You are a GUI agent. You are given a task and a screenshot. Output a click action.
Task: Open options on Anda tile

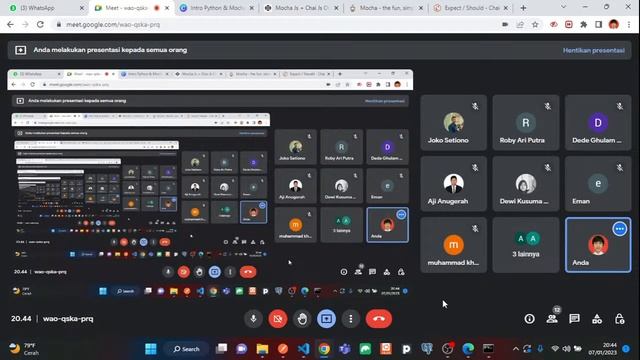point(620,229)
